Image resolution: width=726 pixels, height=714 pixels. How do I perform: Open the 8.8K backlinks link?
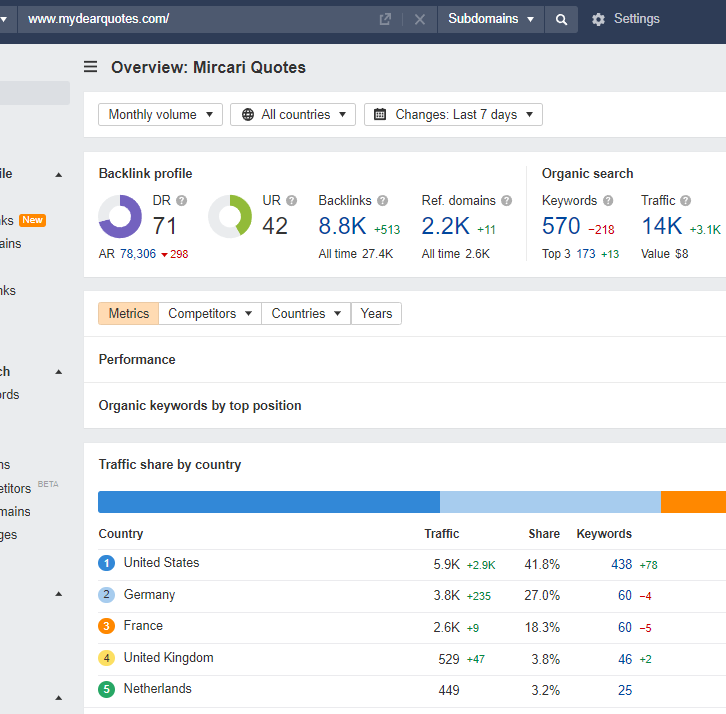click(342, 226)
